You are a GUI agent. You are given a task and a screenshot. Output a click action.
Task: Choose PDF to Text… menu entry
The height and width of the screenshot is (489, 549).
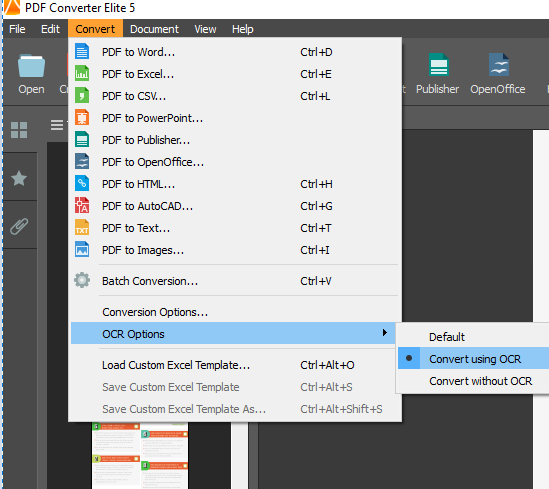pos(235,228)
